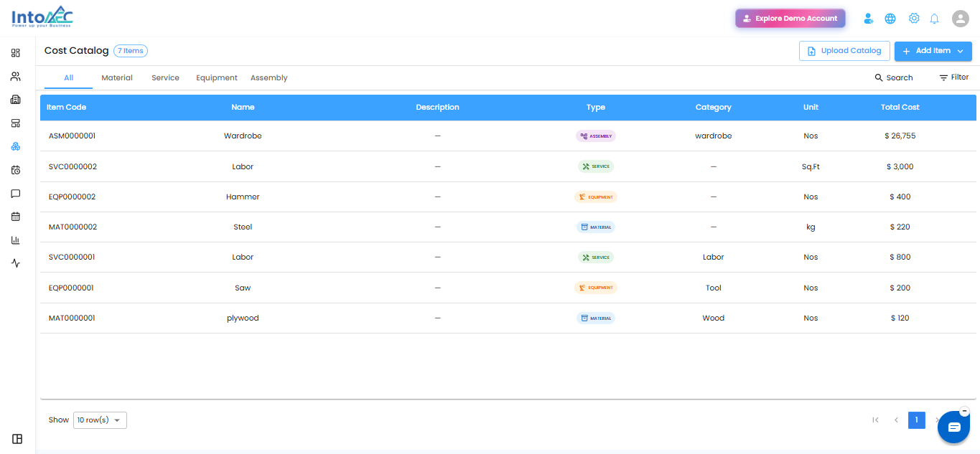Click the Service badge on SVC0000002 row
The image size is (980, 454).
pyautogui.click(x=596, y=166)
